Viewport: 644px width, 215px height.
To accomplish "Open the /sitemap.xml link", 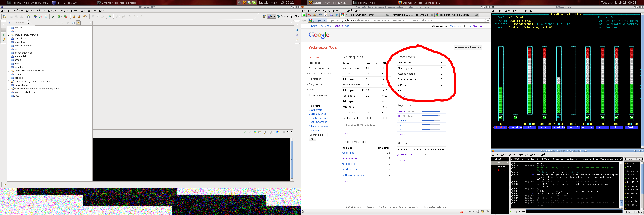I will pos(405,154).
